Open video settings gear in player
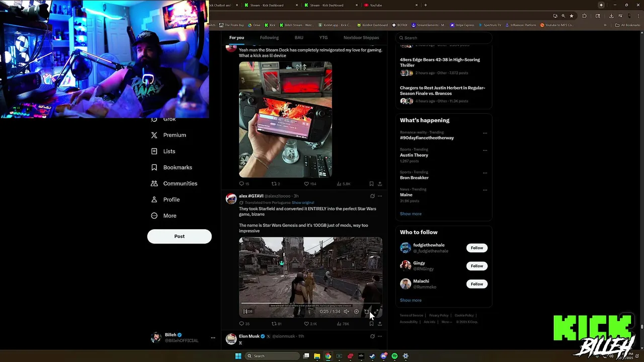Viewport: 644px width, 362px height. [x=356, y=311]
